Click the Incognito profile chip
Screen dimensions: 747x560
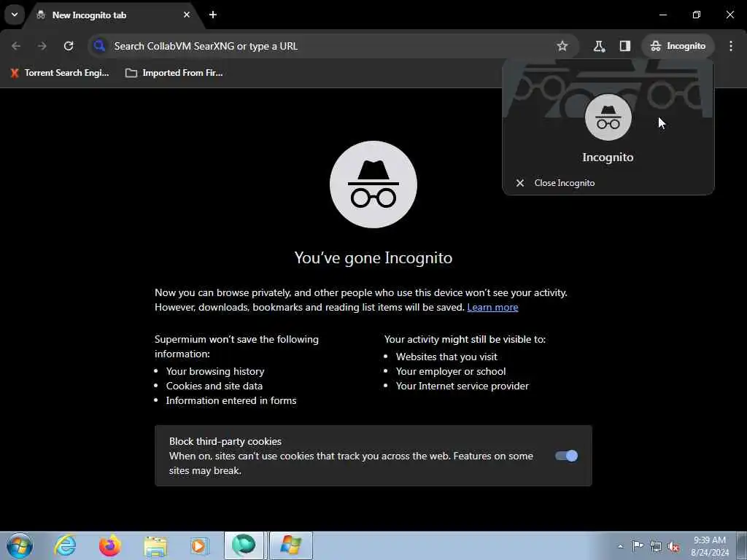(x=678, y=46)
